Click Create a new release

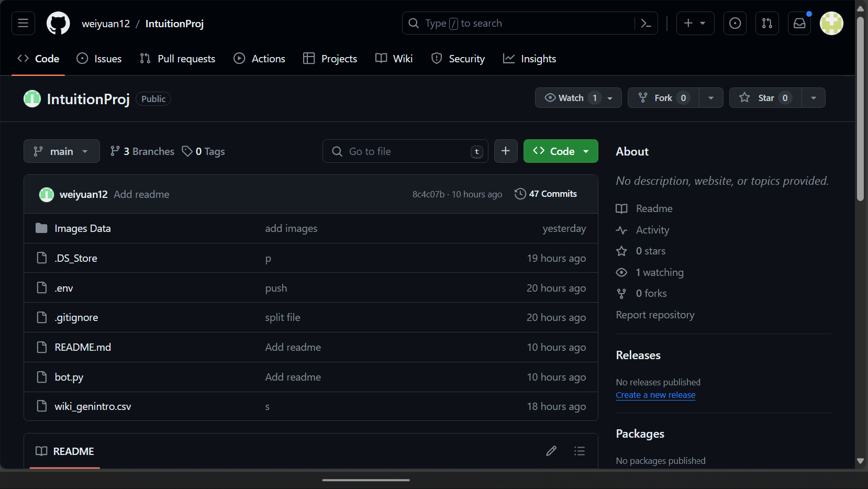click(655, 395)
